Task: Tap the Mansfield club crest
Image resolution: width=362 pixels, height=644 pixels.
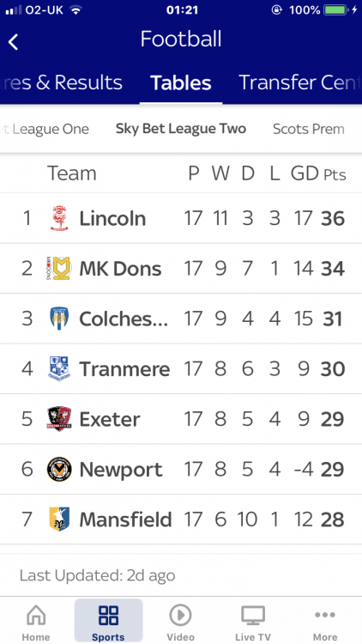Action: (59, 519)
